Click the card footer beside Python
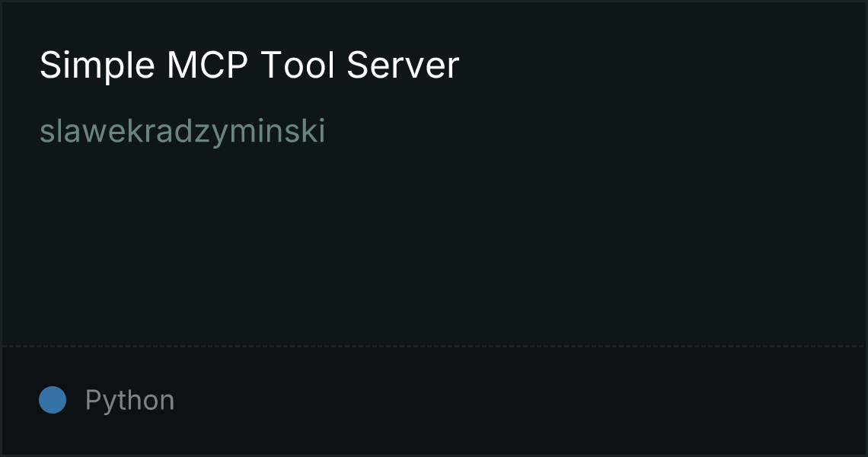Viewport: 868px width, 457px height. pyautogui.click(x=520, y=400)
